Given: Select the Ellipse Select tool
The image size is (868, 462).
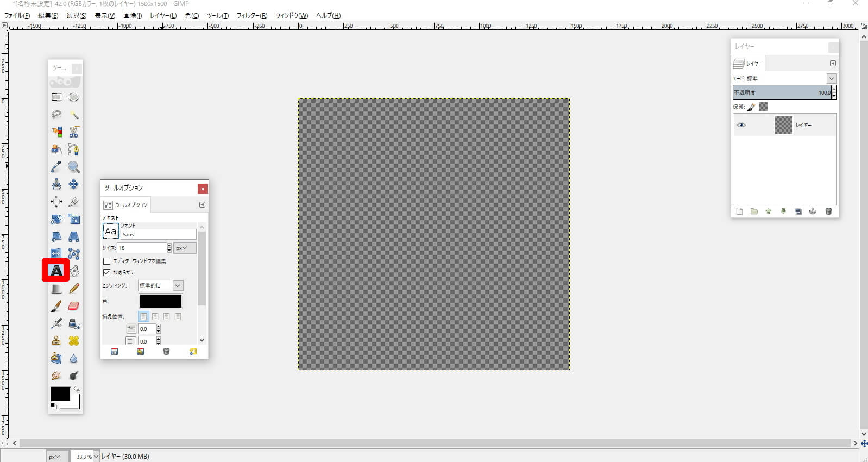Looking at the screenshot, I should coord(74,97).
